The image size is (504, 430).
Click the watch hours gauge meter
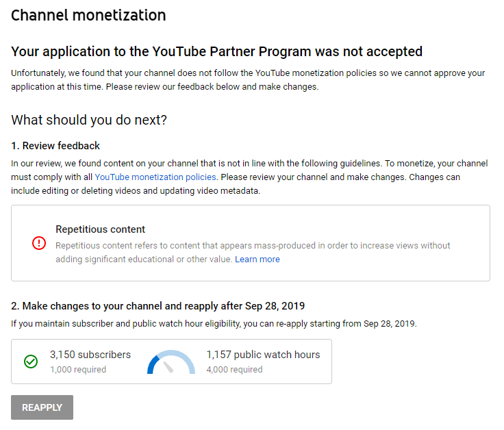pyautogui.click(x=171, y=362)
